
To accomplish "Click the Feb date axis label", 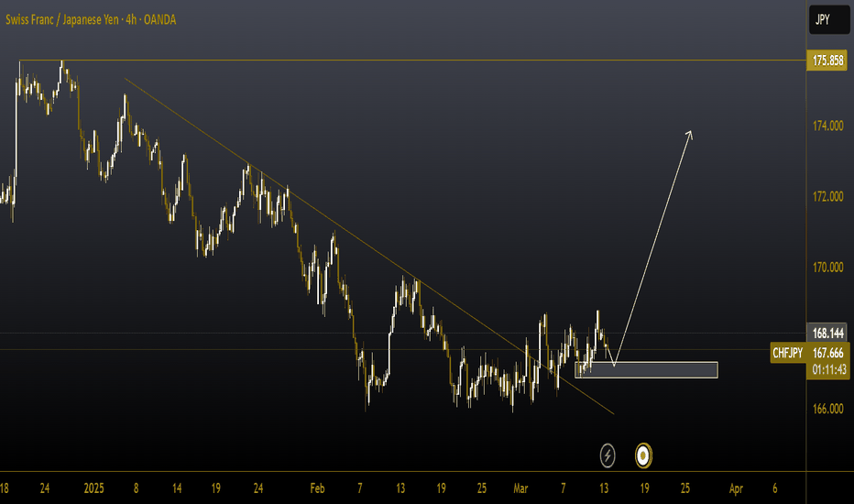I will [317, 488].
